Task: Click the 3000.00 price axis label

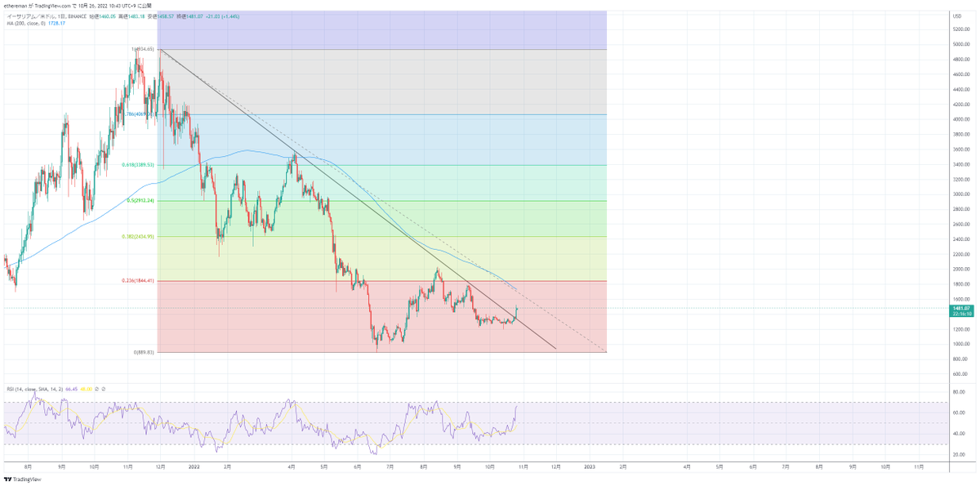Action: click(x=960, y=194)
